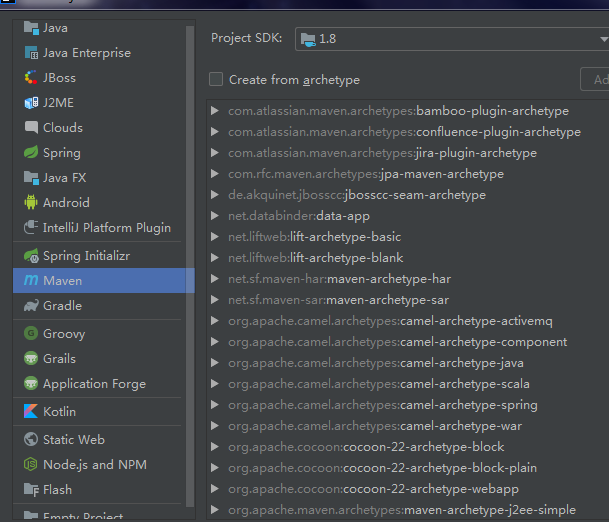
Task: Click the Flash folder icon
Action: tap(31, 489)
